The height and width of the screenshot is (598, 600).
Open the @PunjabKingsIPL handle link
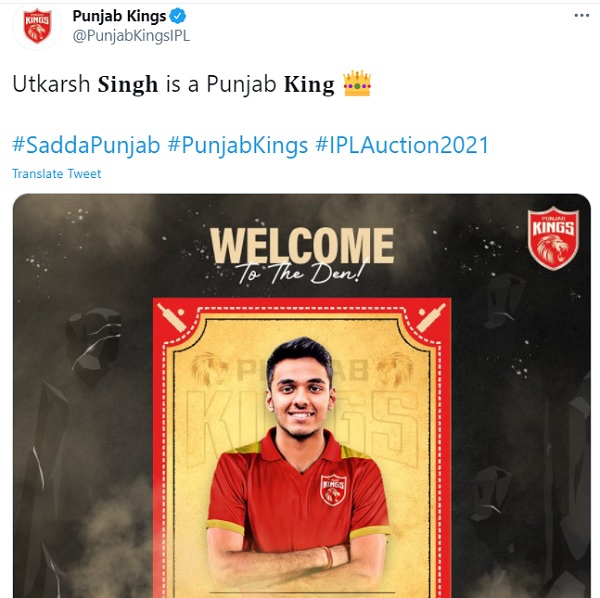tap(131, 36)
